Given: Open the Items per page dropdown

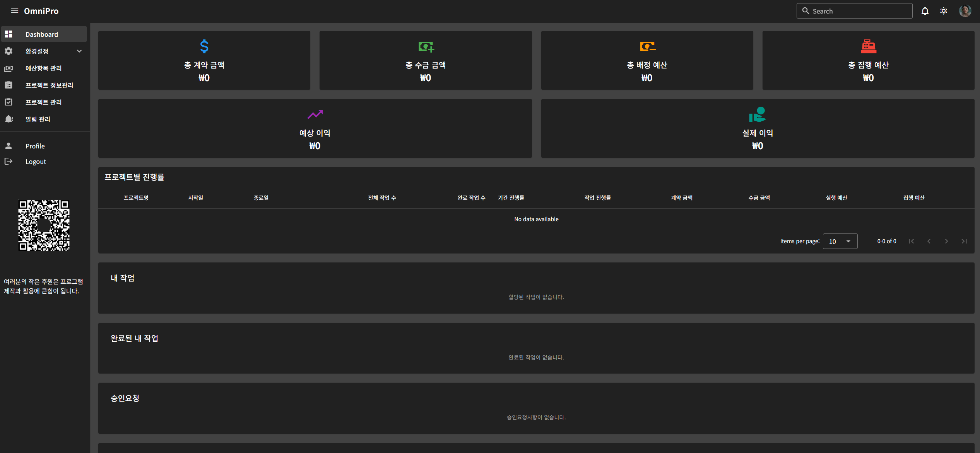Looking at the screenshot, I should click(840, 241).
